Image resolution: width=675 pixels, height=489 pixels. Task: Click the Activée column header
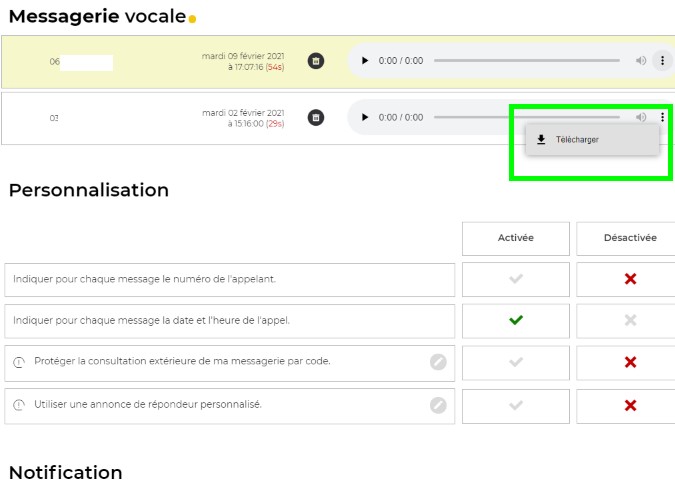516,238
